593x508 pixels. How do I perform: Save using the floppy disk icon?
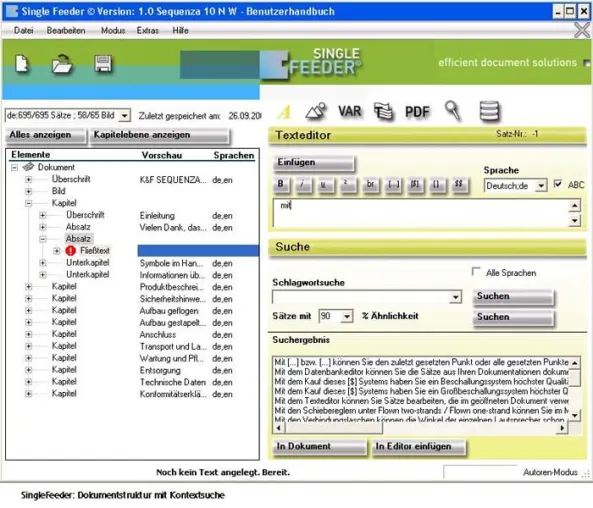pyautogui.click(x=103, y=63)
